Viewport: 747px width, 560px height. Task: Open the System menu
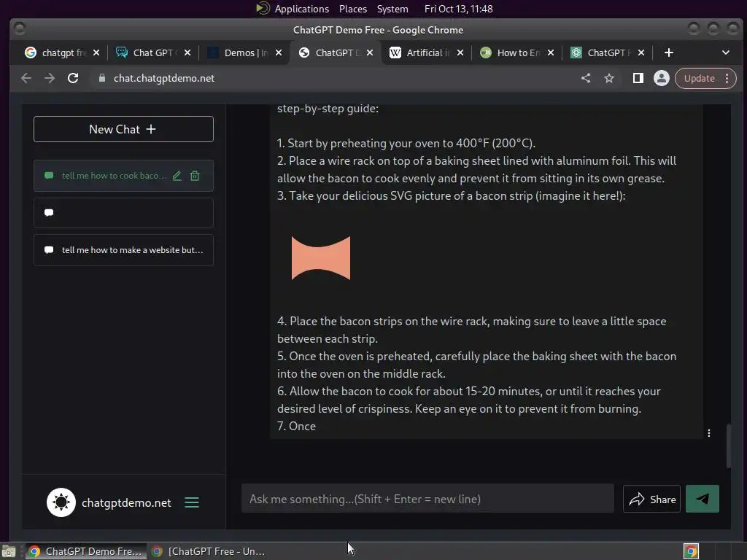(x=392, y=9)
